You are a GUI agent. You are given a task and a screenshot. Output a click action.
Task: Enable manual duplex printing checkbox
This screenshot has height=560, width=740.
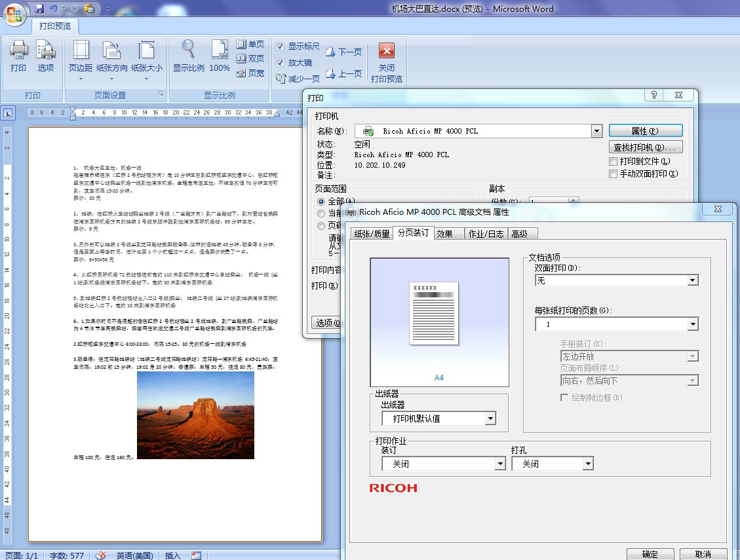point(613,174)
